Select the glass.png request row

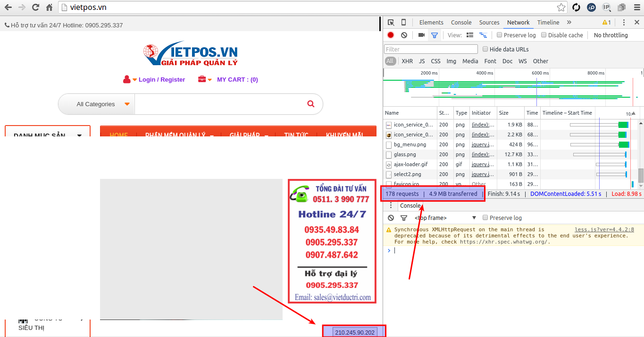click(x=510, y=154)
